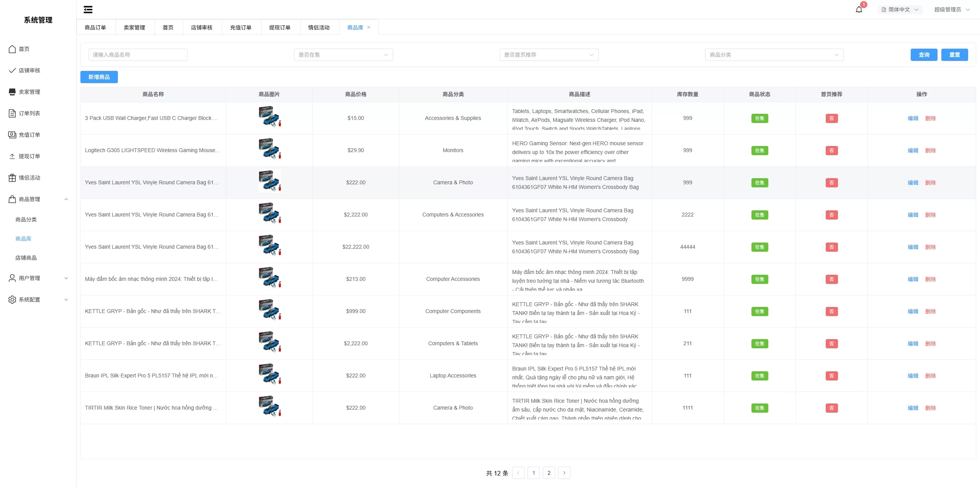
Task: Click the 新增商品 button
Action: [x=99, y=77]
